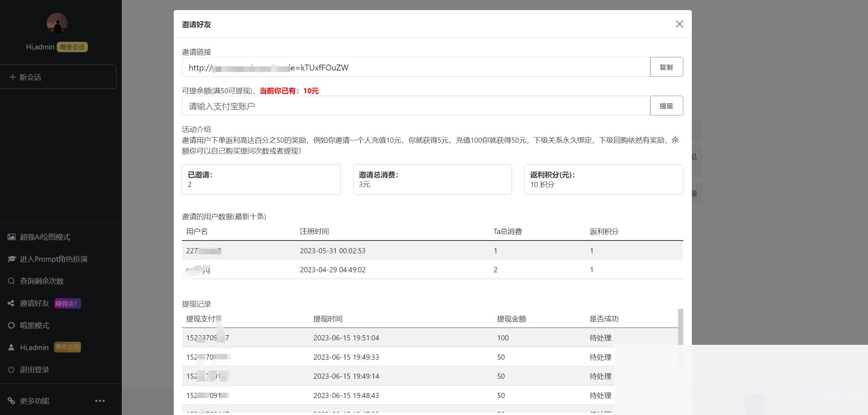Open the 赚佣金 badge link
The width and height of the screenshot is (868, 415).
pos(67,303)
